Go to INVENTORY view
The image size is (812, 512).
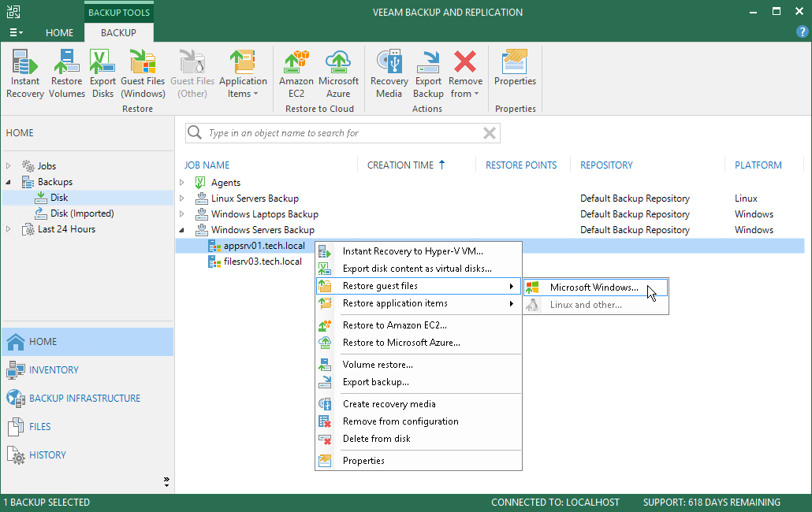click(88, 369)
